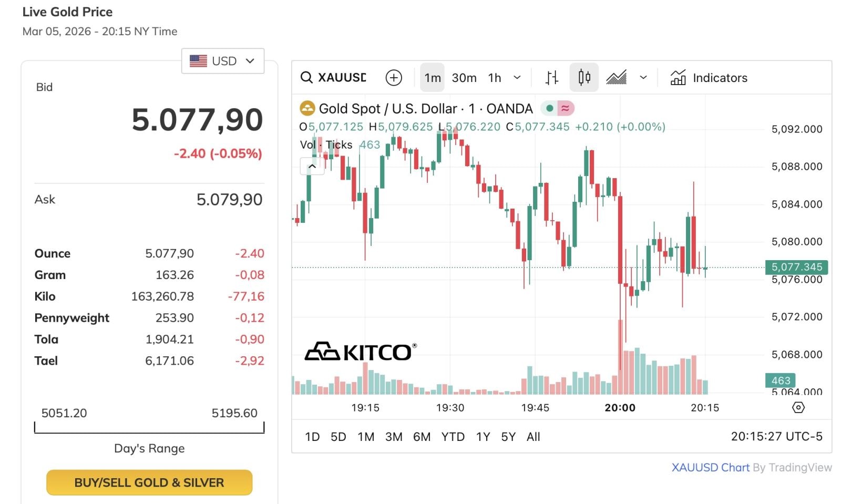Click the Kitco logo on the chart
Screen dimensions: 841x504
point(361,352)
